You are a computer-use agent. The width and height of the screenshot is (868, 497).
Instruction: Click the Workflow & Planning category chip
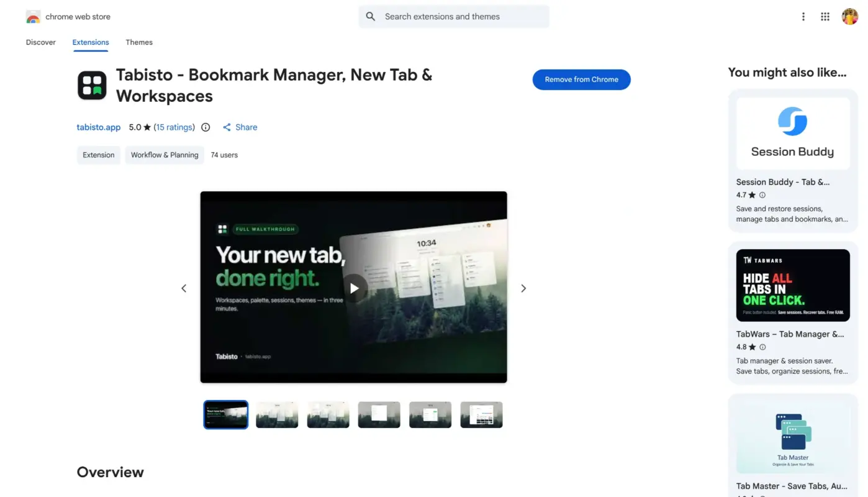165,155
